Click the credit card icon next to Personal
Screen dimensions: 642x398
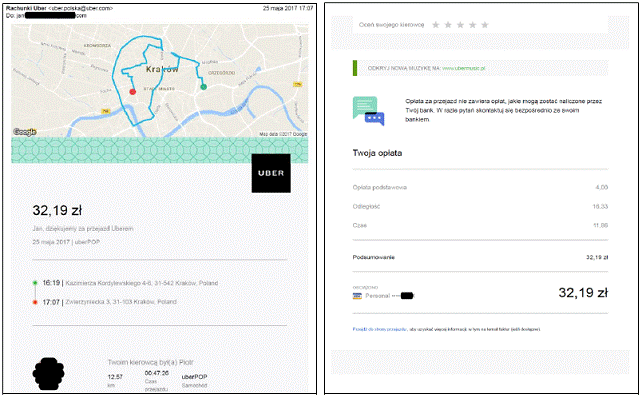357,296
